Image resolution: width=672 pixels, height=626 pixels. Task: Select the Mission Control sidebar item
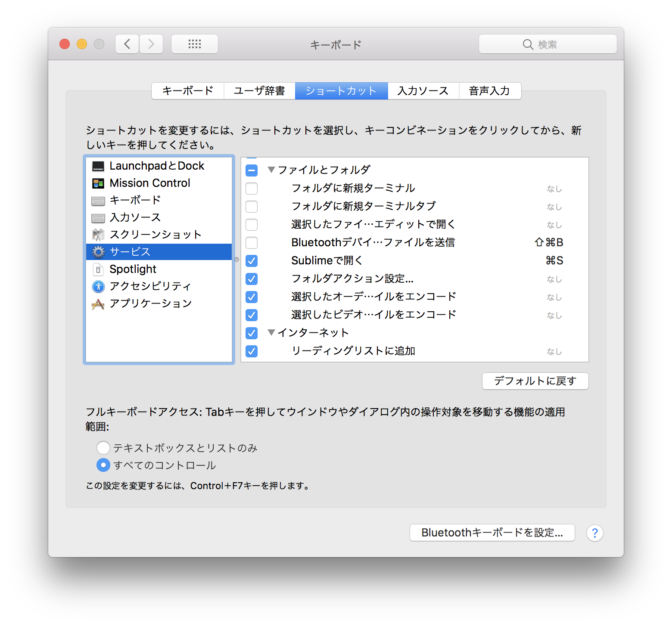98,183
